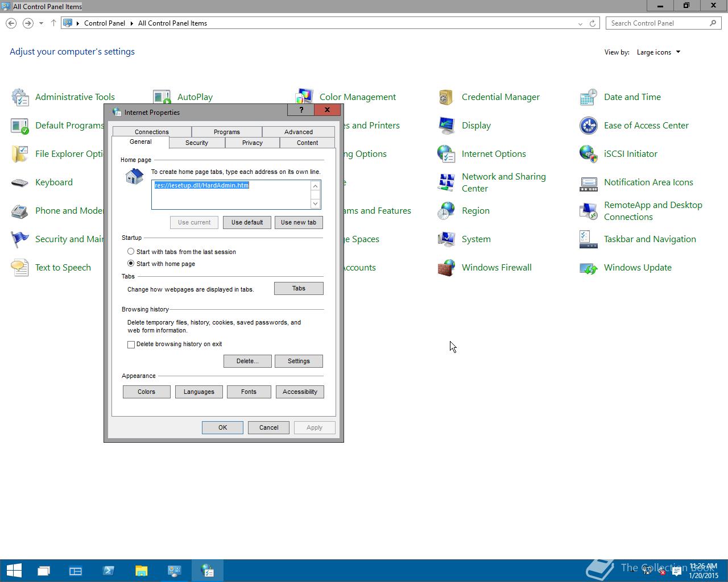Switch to the Programs tab

pos(227,132)
